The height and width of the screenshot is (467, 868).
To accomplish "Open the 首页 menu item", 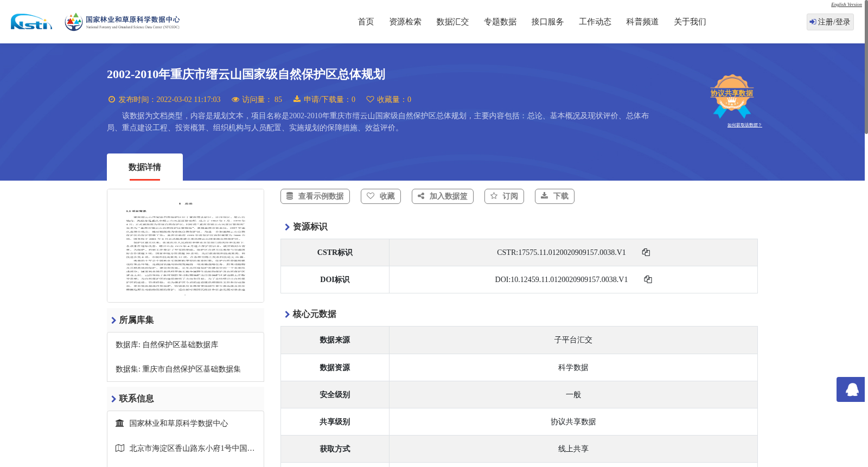I will click(x=366, y=22).
